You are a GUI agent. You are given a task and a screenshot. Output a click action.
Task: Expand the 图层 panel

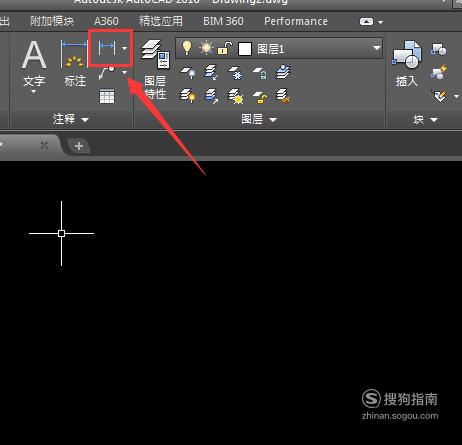coord(259,119)
